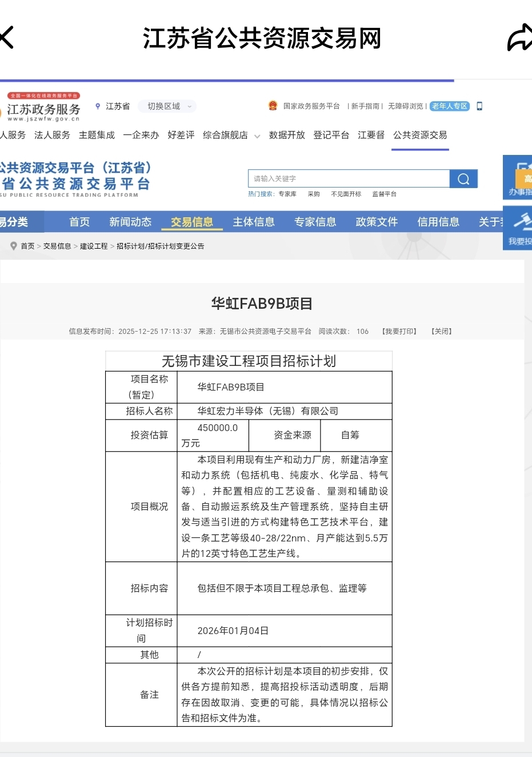The image size is (532, 757).
Task: Click the 采购 hot search link
Action: 314,194
